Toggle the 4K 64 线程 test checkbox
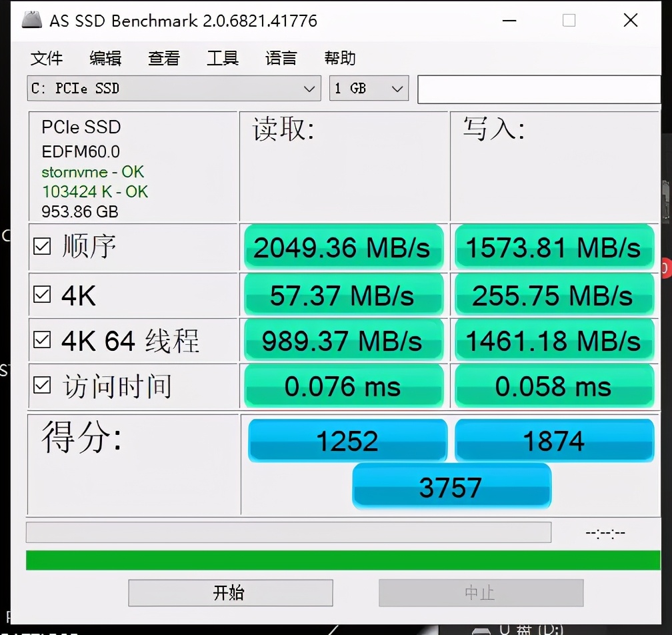 tap(41, 339)
